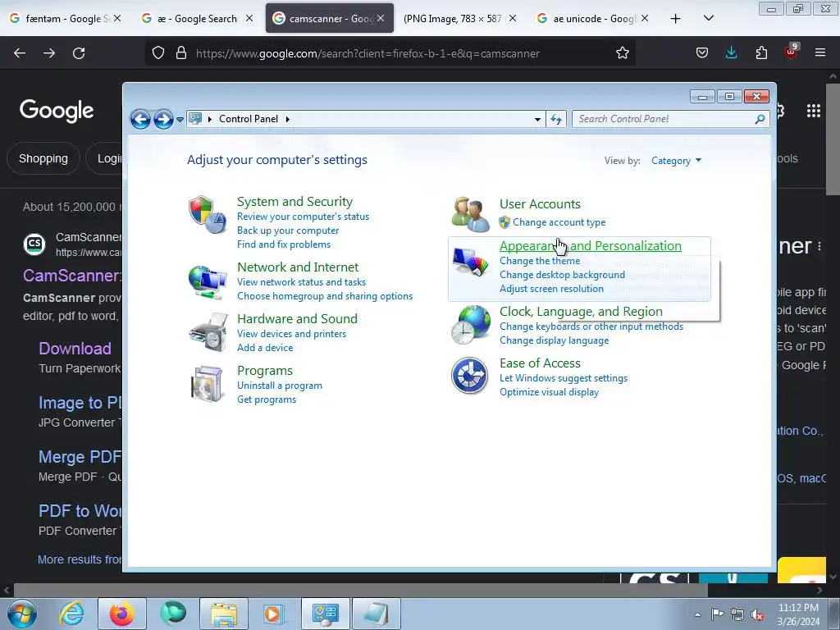Switch to the PNG Image tab

[459, 18]
